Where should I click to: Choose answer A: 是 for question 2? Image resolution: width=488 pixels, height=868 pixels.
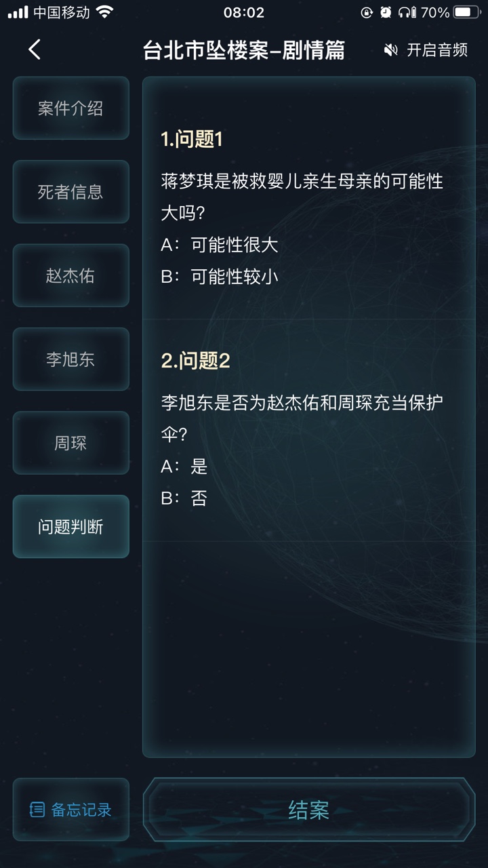click(184, 467)
